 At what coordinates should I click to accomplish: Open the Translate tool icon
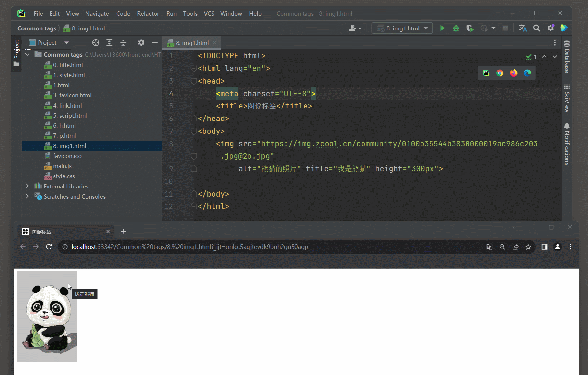[523, 28]
